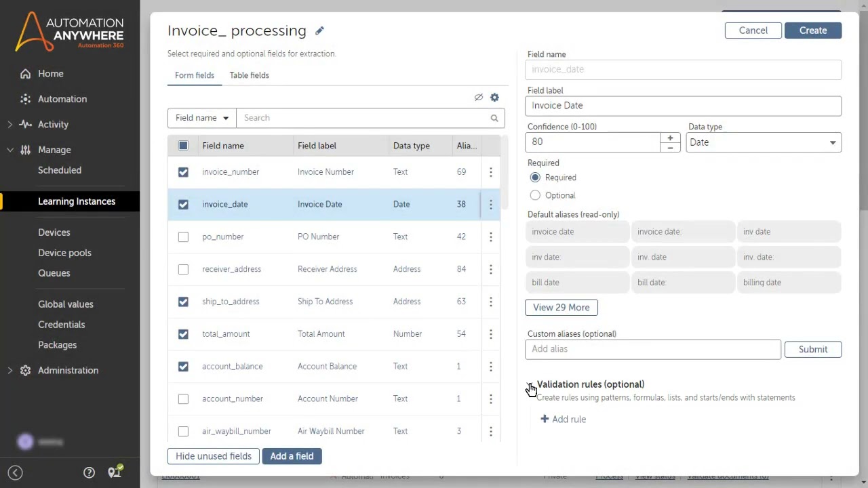Click the Add a field button
This screenshot has height=488, width=868.
(x=292, y=456)
